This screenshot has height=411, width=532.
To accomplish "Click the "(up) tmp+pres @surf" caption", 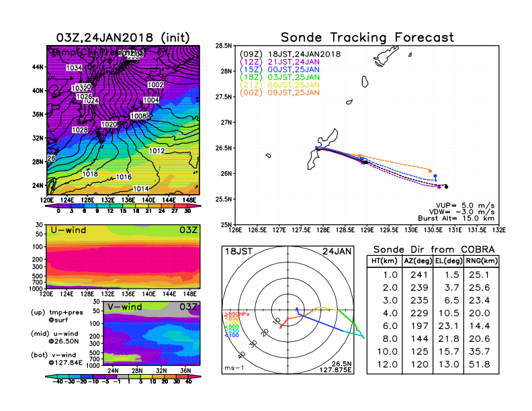I will pos(56,316).
